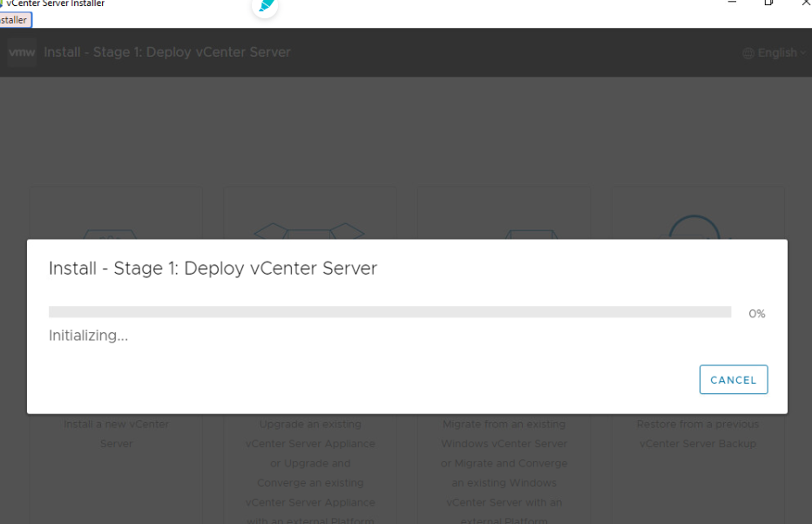Click Restore from a previous backup text

(697, 434)
